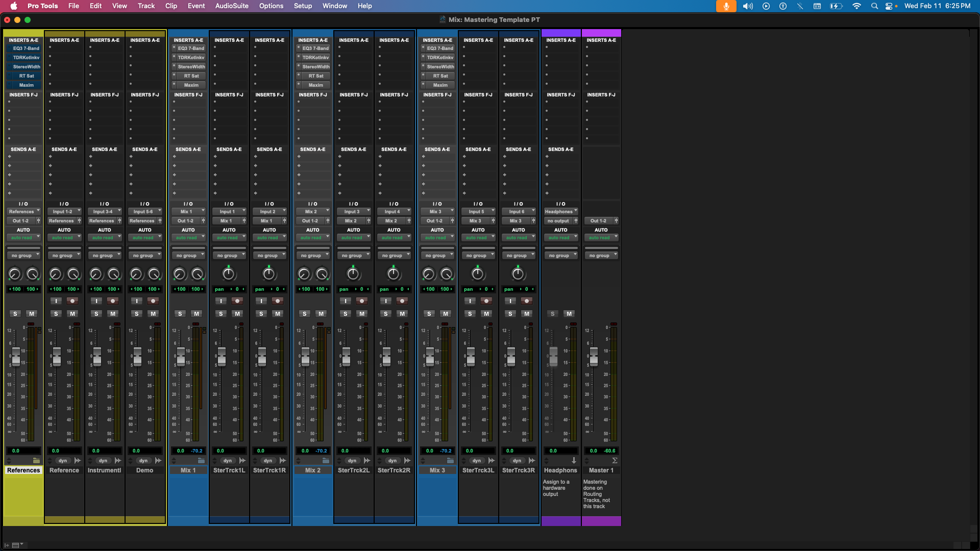This screenshot has width=980, height=551.
Task: Open the Setup menu
Action: pyautogui.click(x=303, y=6)
